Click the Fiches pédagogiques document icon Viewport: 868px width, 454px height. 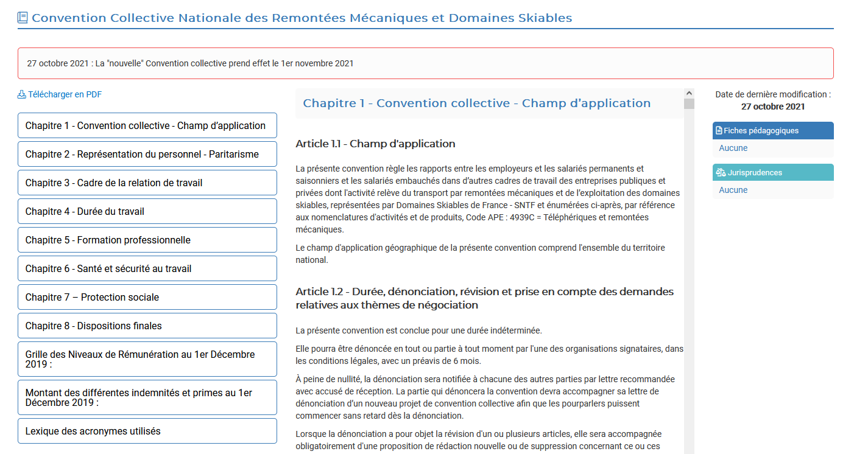[719, 131]
